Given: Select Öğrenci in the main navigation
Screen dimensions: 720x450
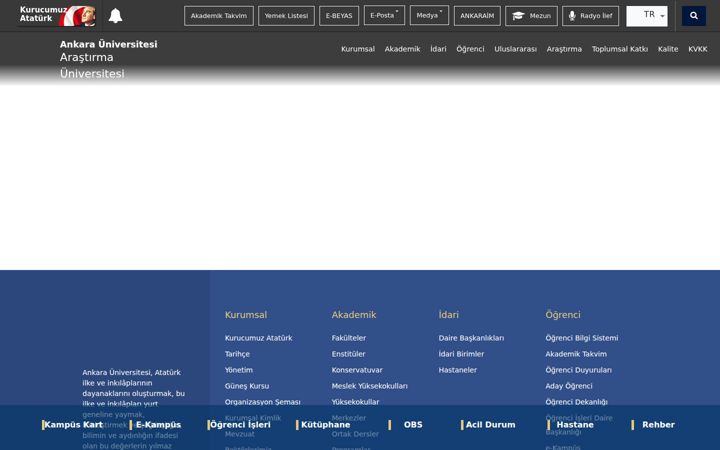Looking at the screenshot, I should [470, 49].
